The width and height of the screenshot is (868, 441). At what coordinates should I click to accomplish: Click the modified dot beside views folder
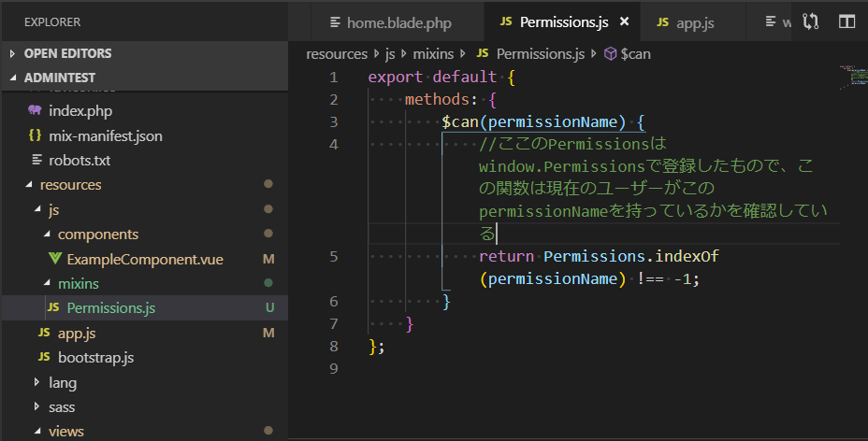coord(268,430)
